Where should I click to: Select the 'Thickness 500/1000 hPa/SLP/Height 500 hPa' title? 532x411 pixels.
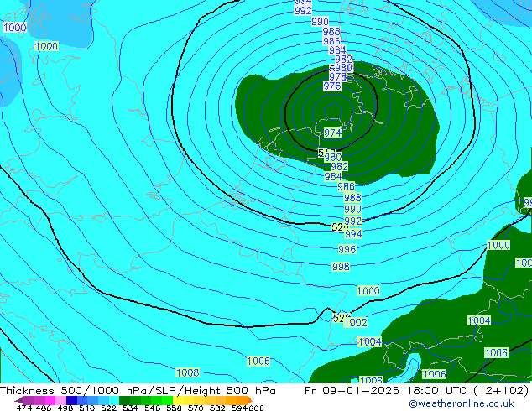tap(138, 391)
